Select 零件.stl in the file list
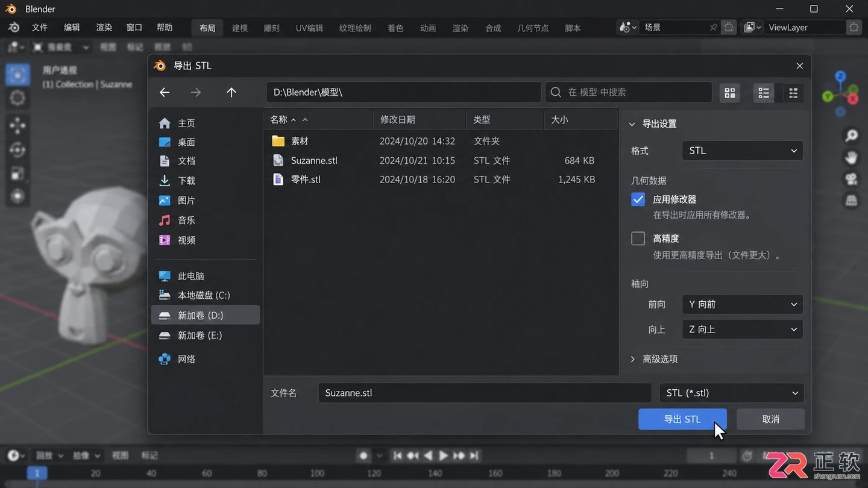The height and width of the screenshot is (488, 868). point(441,180)
